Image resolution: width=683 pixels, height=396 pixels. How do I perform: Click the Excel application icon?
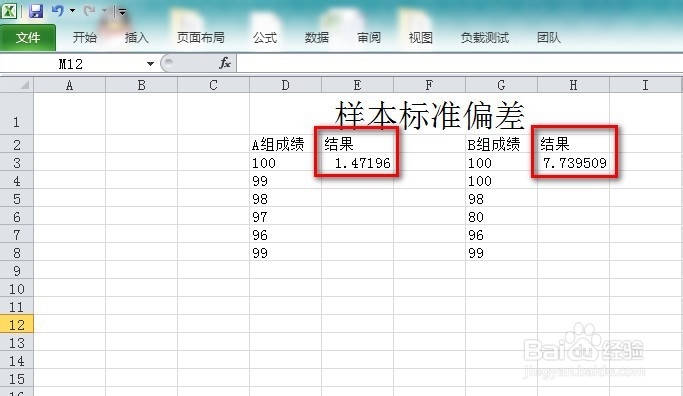click(9, 10)
